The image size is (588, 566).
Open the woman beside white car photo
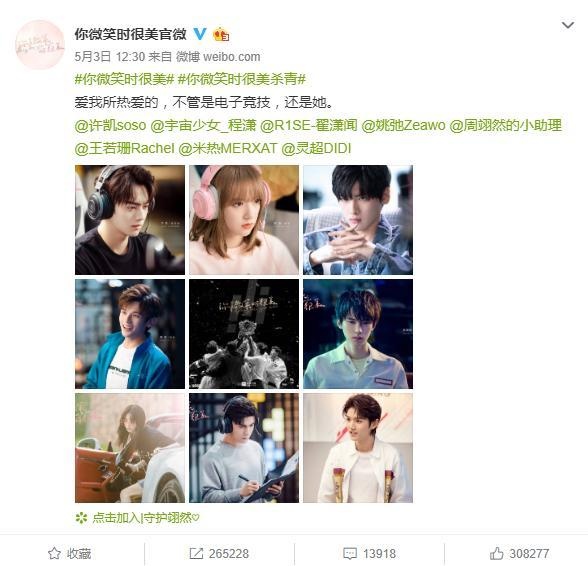pyautogui.click(x=130, y=448)
